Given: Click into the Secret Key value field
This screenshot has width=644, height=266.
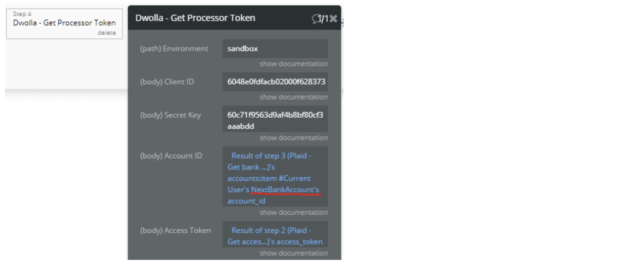Looking at the screenshot, I should [275, 120].
